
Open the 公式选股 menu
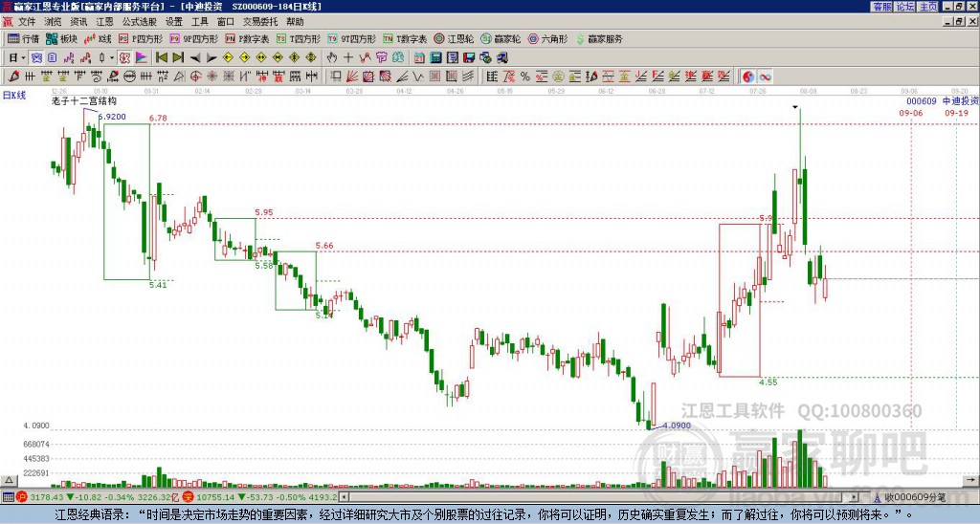(140, 22)
